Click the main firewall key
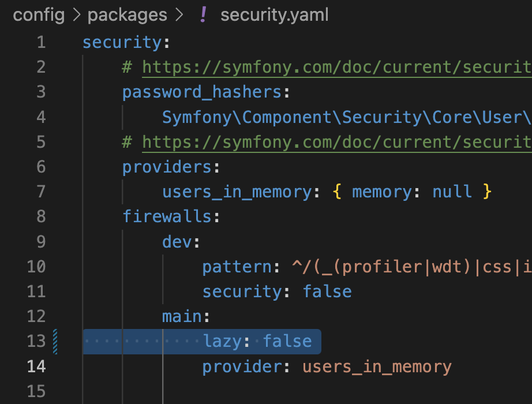 [x=181, y=316]
